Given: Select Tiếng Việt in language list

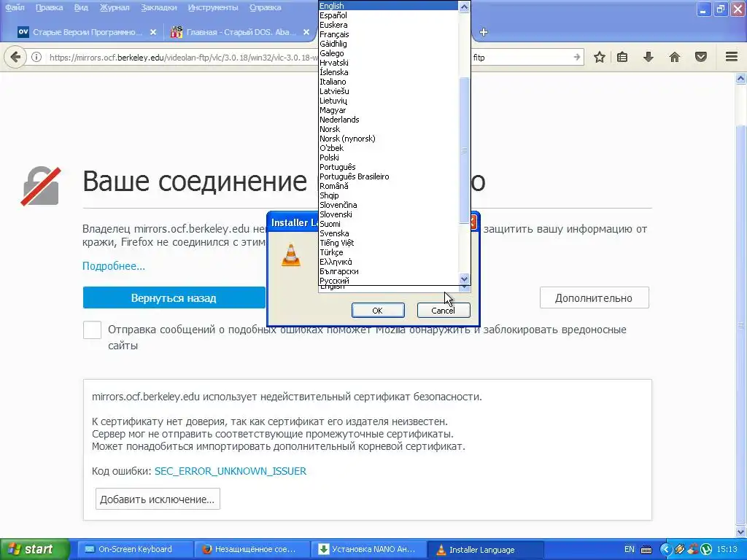Looking at the screenshot, I should click(x=388, y=243).
